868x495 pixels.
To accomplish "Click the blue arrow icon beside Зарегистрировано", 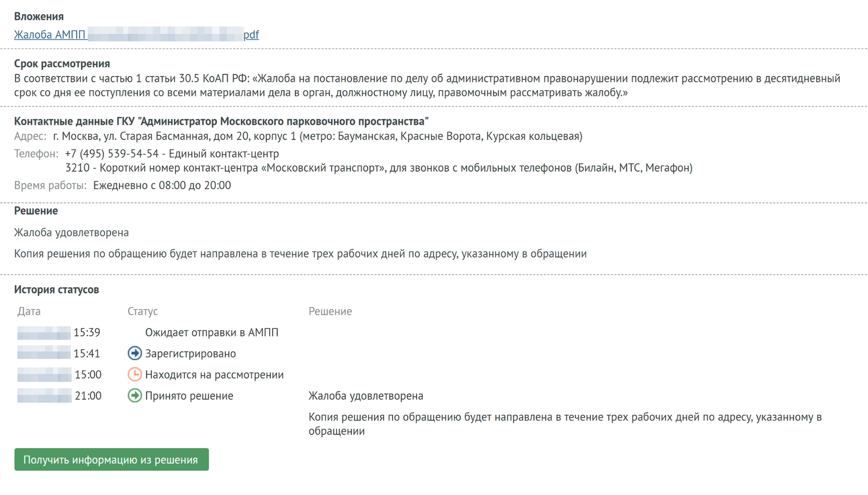I will pos(135,354).
